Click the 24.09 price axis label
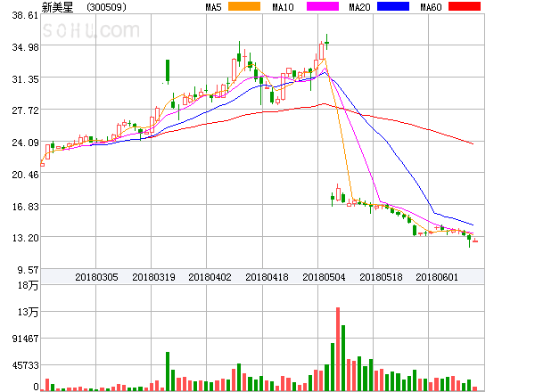 tap(25, 143)
